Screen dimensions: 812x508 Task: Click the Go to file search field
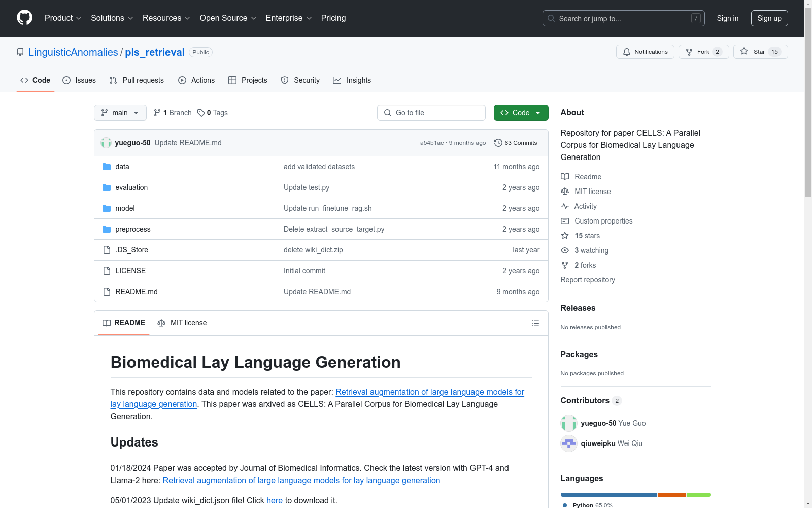[x=431, y=113]
